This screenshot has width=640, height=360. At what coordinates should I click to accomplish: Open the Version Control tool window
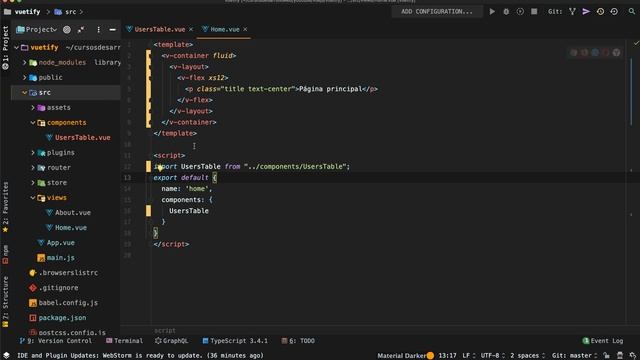[x=56, y=341]
